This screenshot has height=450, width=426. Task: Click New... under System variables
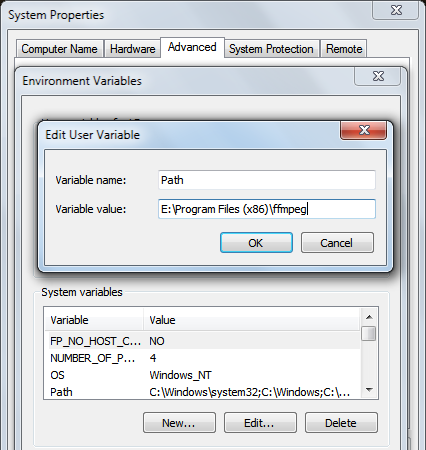coord(179,423)
